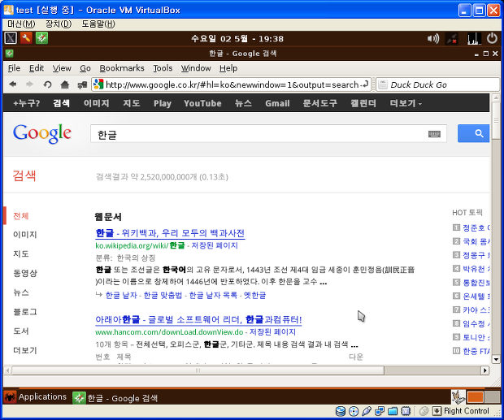This screenshot has height=420, width=504.
Task: Open 저장된 페이지 for wikipedia result
Action: tap(215, 245)
